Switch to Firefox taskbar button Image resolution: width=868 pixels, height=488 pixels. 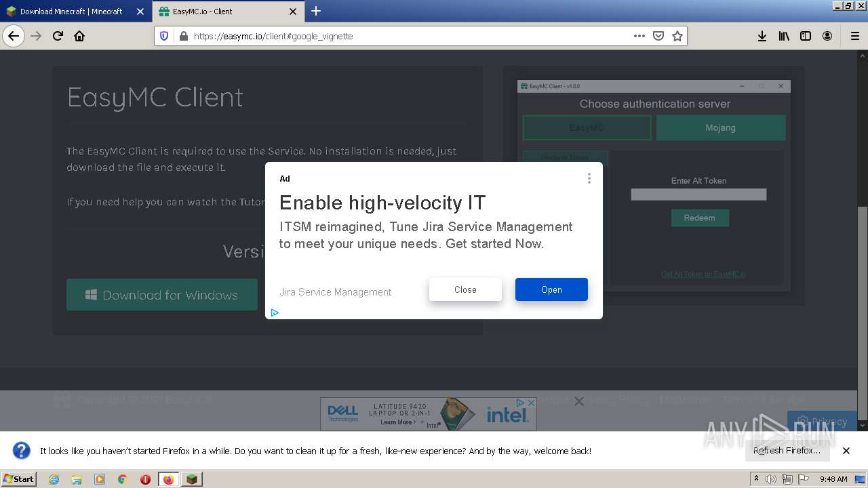[x=169, y=479]
